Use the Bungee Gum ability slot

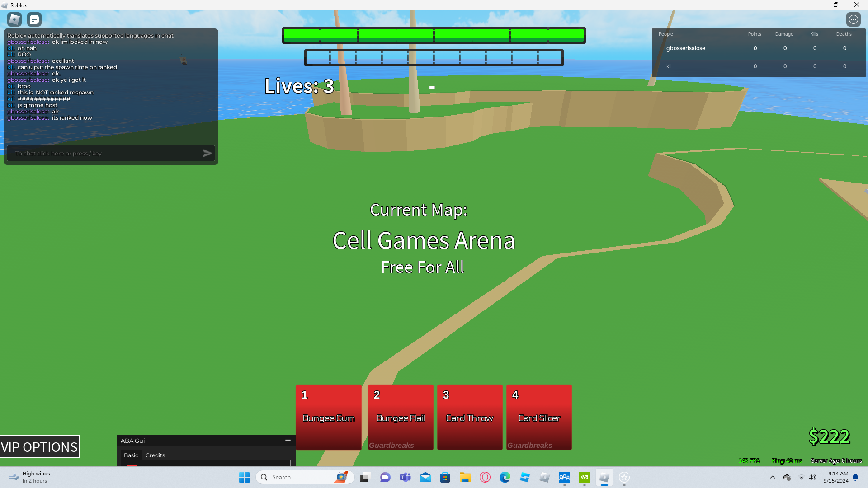[x=329, y=417]
